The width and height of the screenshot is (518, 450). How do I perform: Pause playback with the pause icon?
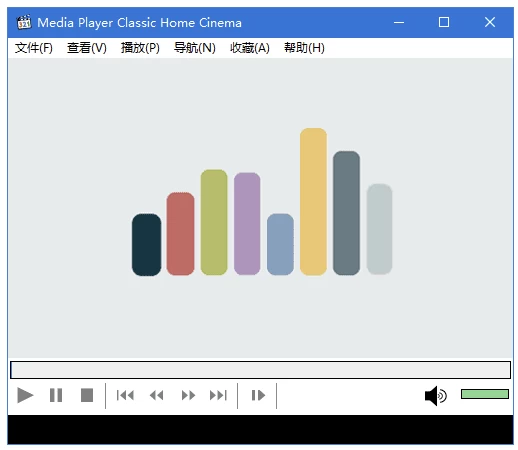[56, 395]
